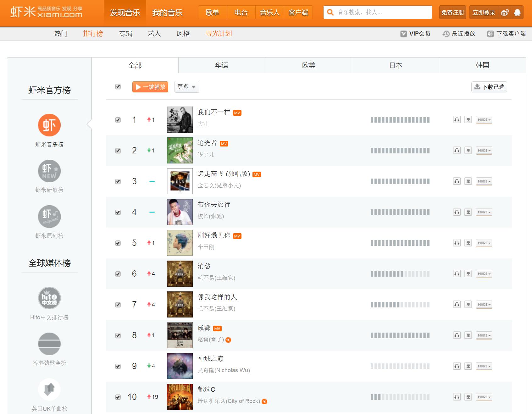Switch to the 华语 tab
532x414 pixels.
222,65
